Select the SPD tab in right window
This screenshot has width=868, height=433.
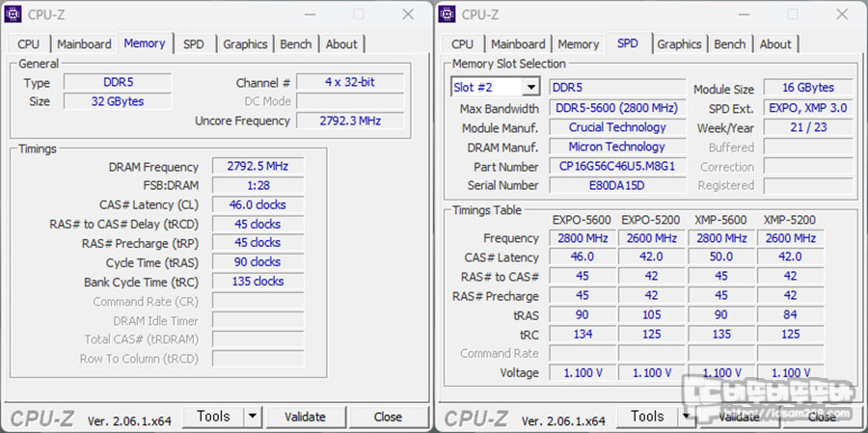[628, 43]
